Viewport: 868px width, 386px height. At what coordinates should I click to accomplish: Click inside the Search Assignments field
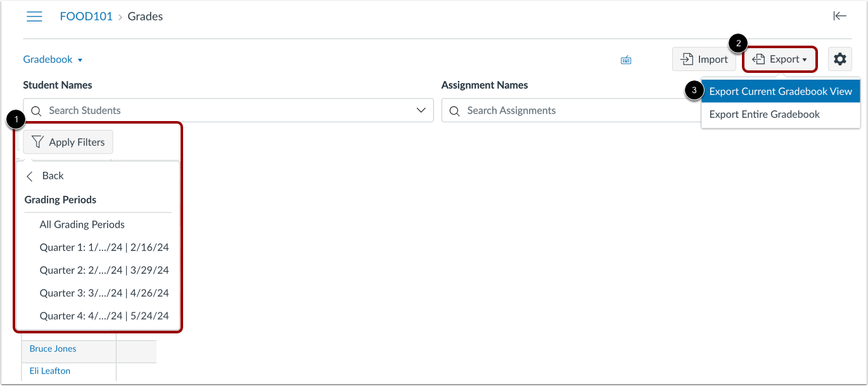pos(539,110)
